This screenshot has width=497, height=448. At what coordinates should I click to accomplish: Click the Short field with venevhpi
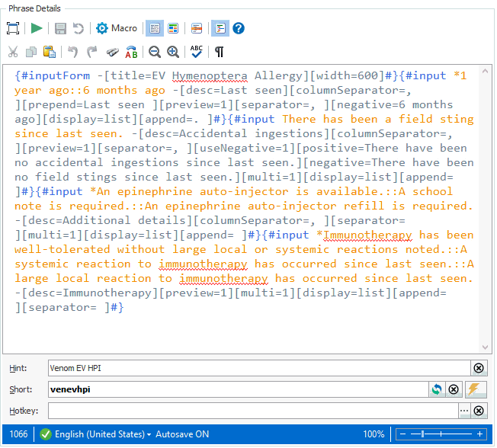(239, 390)
